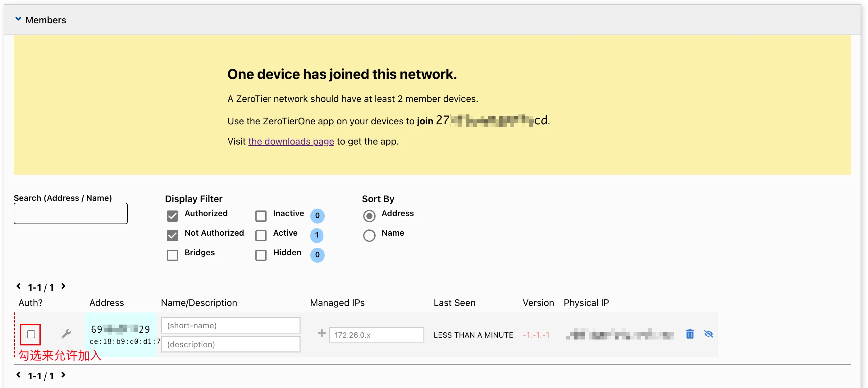Toggle the Not Authorized filter checkbox
Viewport: 868px width, 388px height.
click(x=172, y=235)
